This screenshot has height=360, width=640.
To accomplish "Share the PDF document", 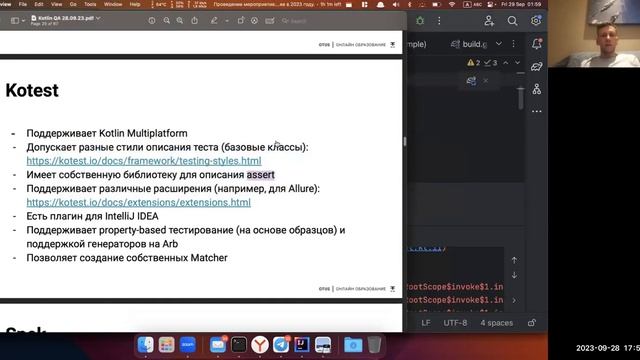I will 195,20.
